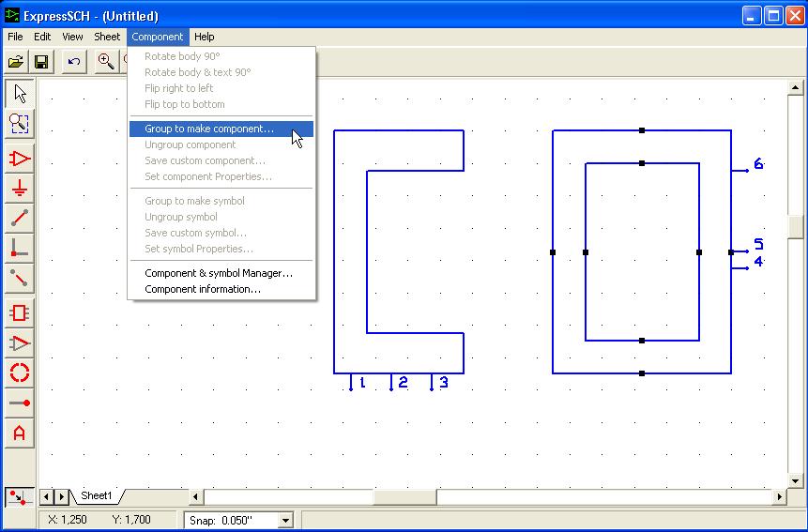Select the text 'A' tool
Image resolution: width=808 pixels, height=532 pixels.
(x=20, y=433)
